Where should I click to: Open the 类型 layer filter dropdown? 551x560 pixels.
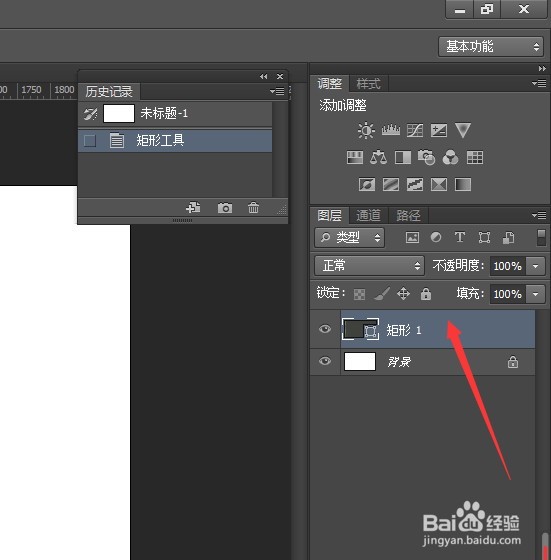pos(350,238)
